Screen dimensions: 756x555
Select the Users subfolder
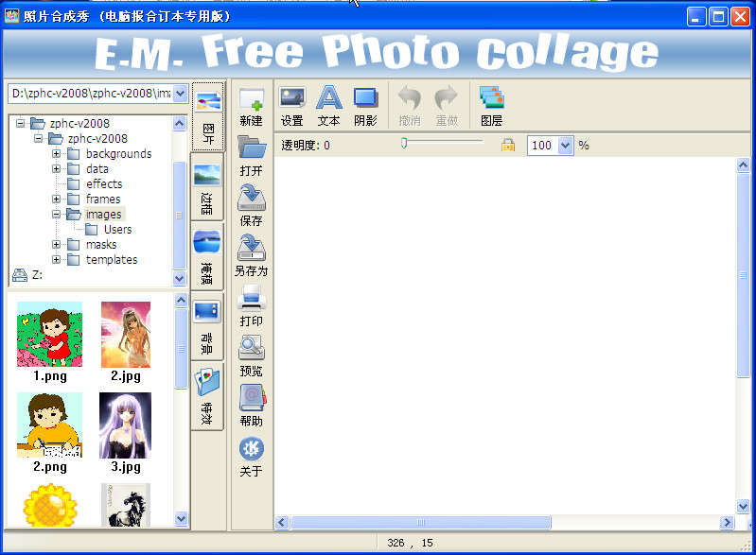[117, 230]
